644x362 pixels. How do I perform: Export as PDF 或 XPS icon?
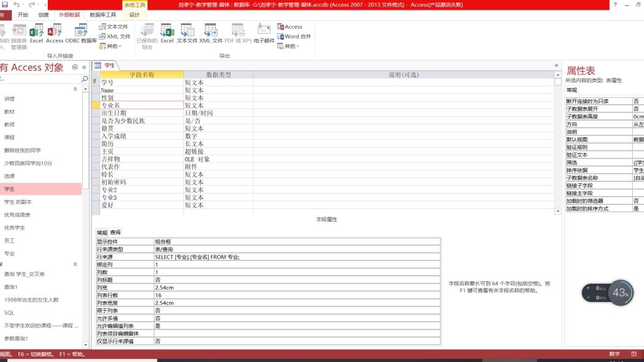click(238, 34)
